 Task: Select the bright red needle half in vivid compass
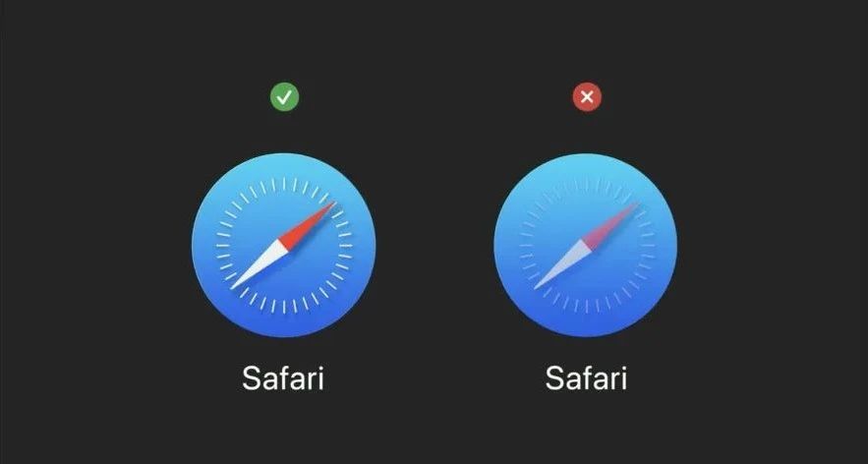coord(308,224)
